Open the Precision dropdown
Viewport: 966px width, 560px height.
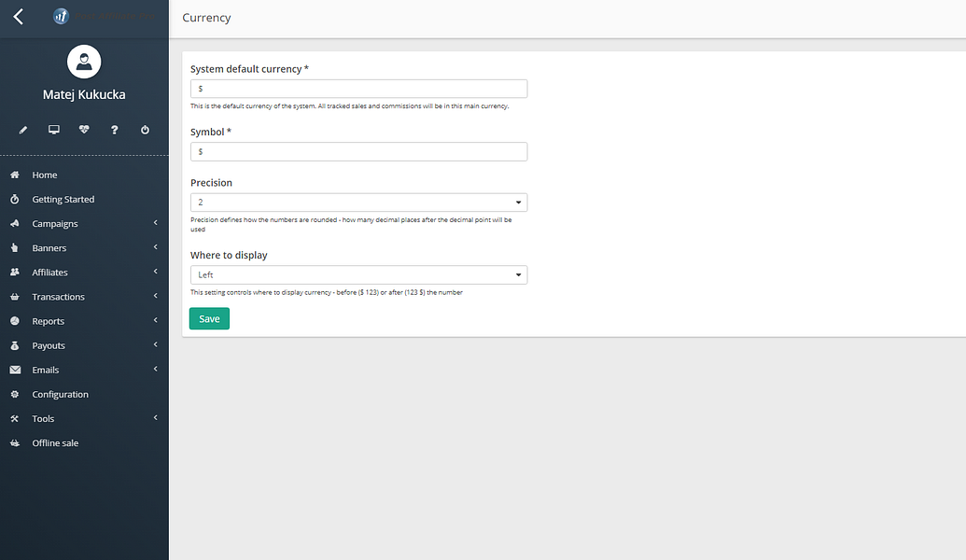[358, 203]
